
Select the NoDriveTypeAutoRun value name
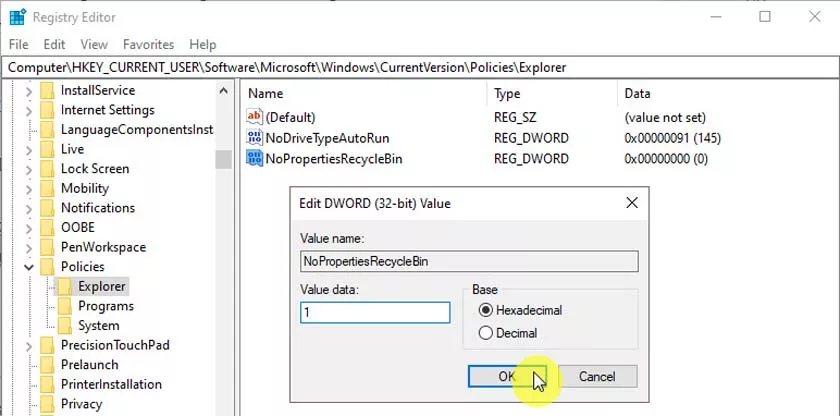[x=327, y=138]
